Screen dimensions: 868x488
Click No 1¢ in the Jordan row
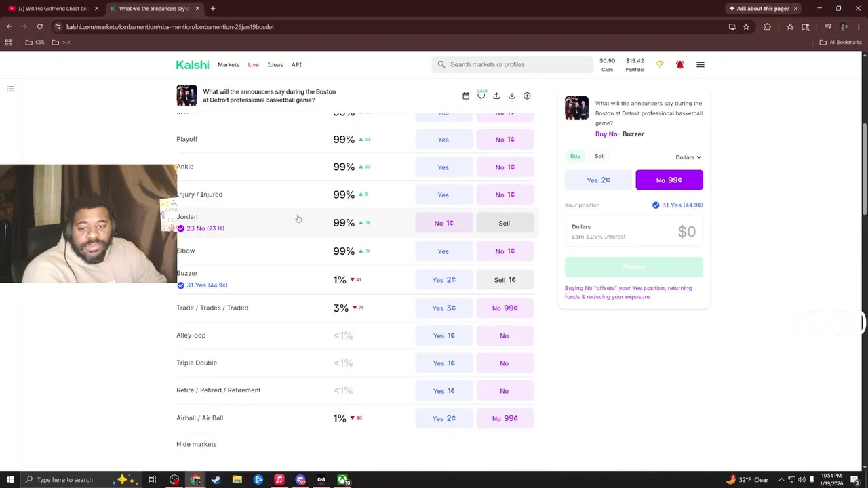(x=443, y=223)
